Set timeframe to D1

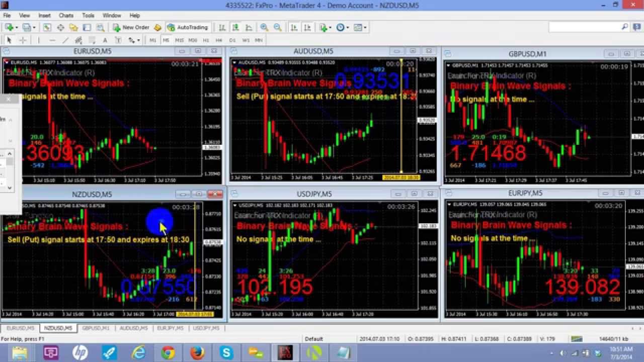[x=232, y=40]
